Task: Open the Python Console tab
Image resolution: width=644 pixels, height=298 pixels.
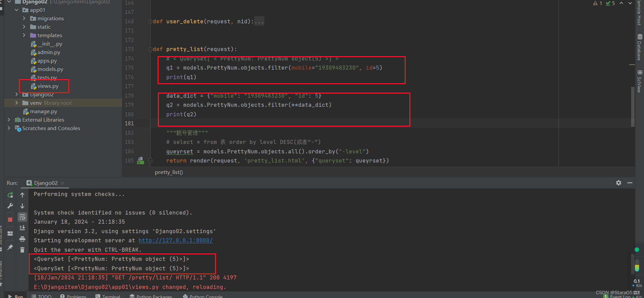Action: pos(202,296)
